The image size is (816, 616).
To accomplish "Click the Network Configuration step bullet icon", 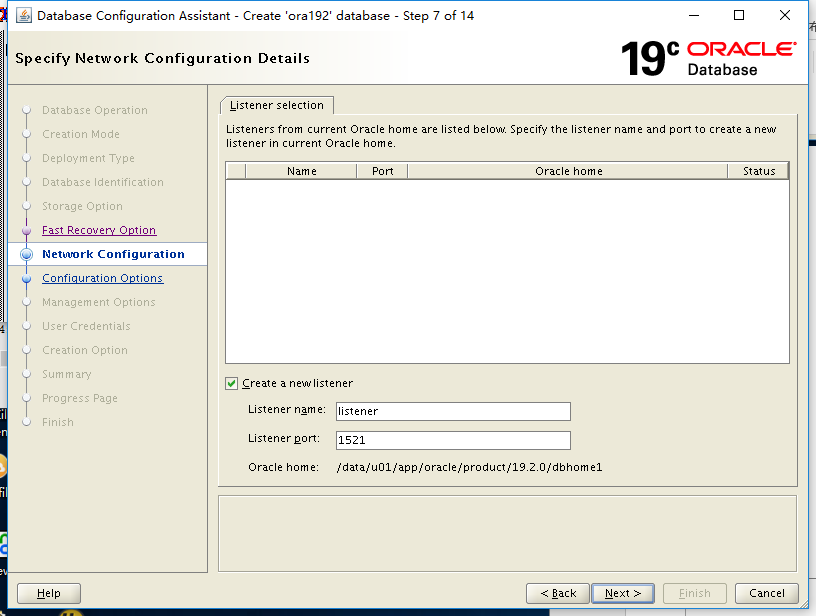I will (x=27, y=254).
